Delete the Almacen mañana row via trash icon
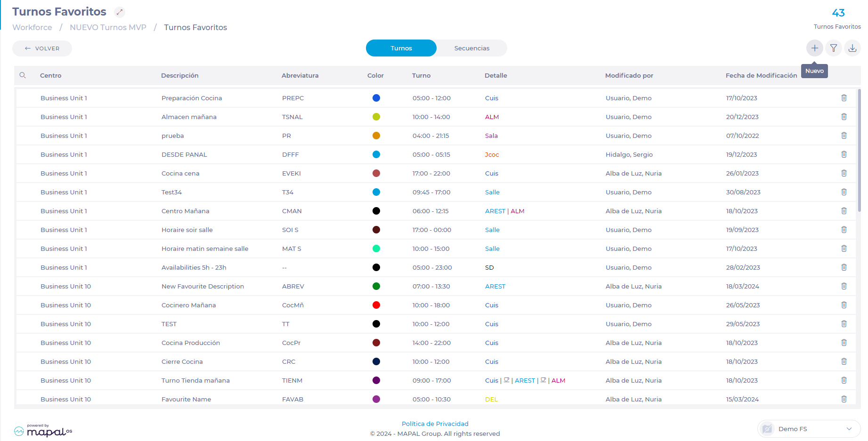Viewport: 868px width, 441px height. [x=844, y=117]
